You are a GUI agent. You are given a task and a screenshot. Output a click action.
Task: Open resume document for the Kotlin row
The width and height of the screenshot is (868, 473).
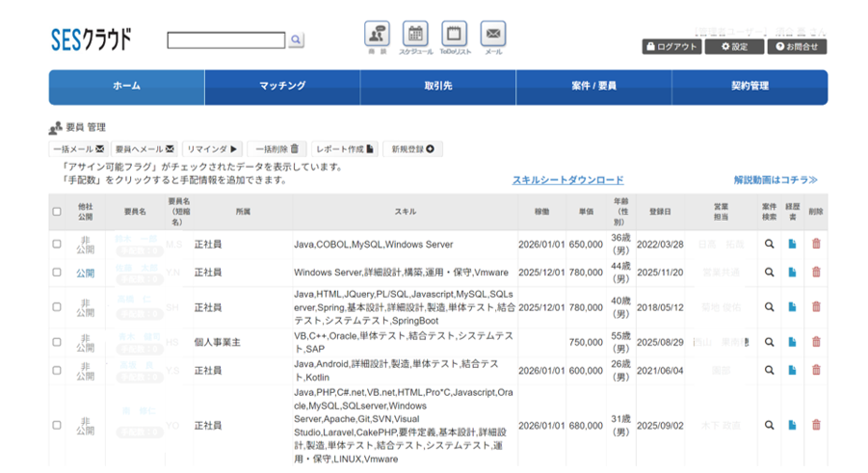[x=792, y=370]
